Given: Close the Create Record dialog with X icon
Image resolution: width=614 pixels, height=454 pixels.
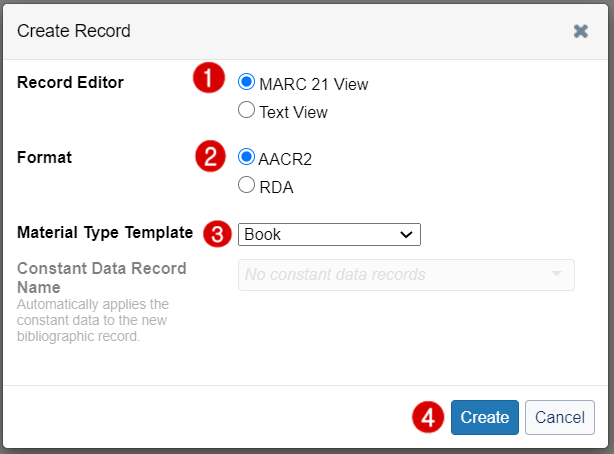Looking at the screenshot, I should (x=581, y=31).
